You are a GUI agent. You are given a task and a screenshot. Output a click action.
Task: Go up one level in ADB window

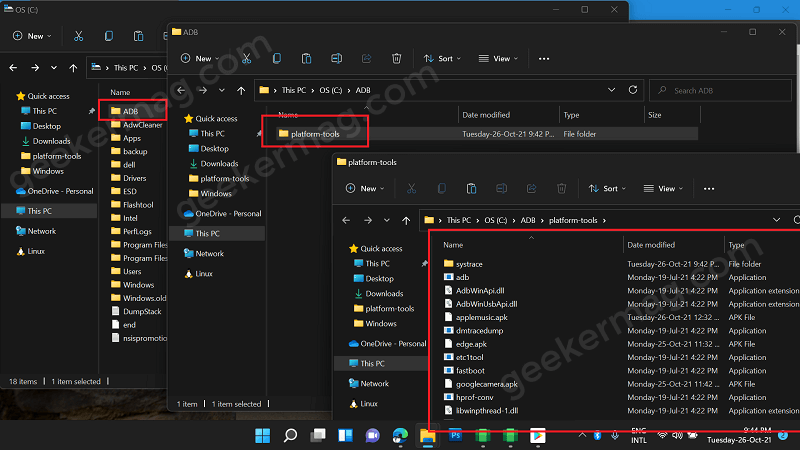click(241, 90)
